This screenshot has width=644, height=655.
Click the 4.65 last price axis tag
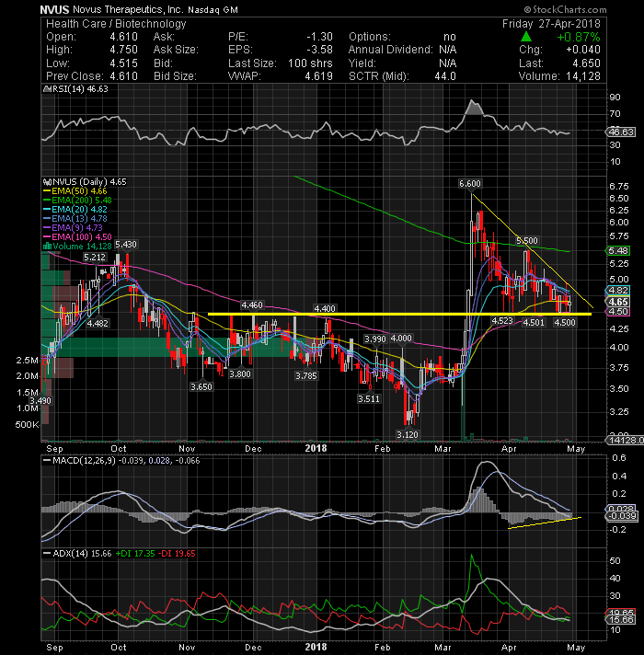pos(618,302)
